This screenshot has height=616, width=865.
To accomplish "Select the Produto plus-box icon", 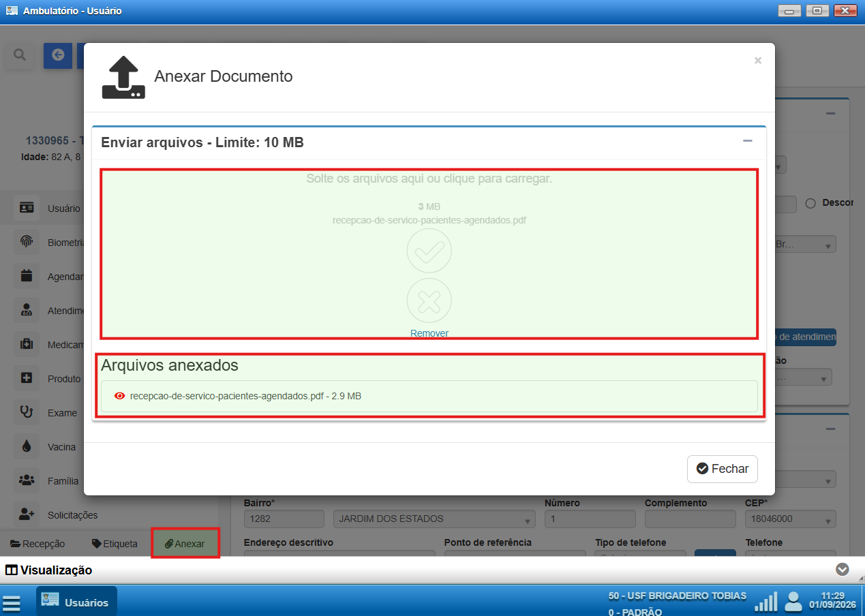I will 27,378.
